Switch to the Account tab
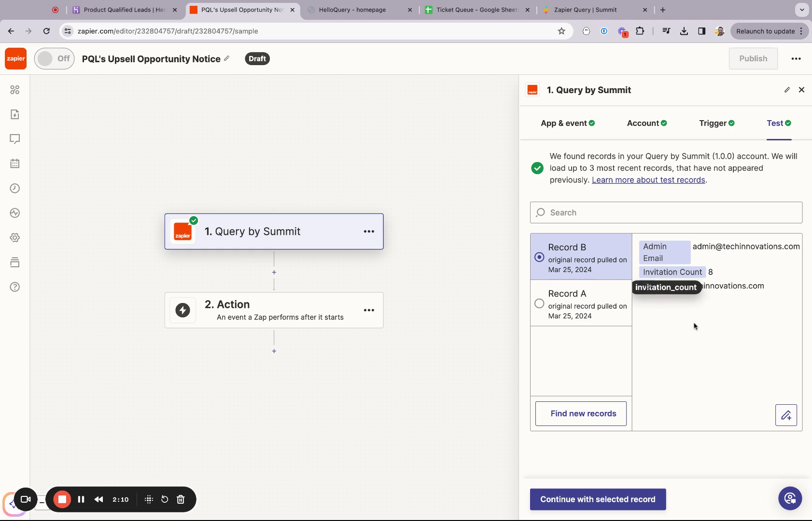812x521 pixels. [647, 123]
